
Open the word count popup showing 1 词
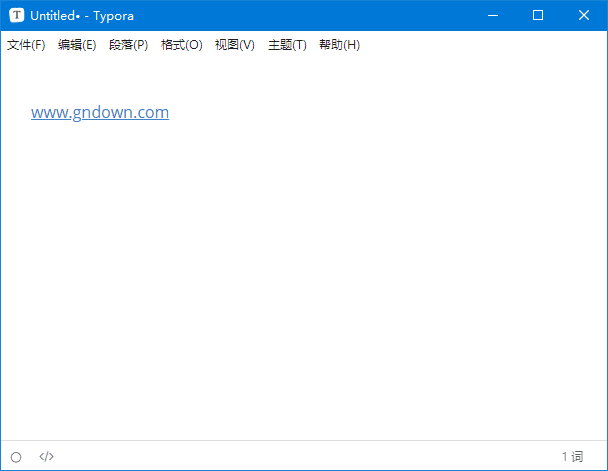(571, 457)
